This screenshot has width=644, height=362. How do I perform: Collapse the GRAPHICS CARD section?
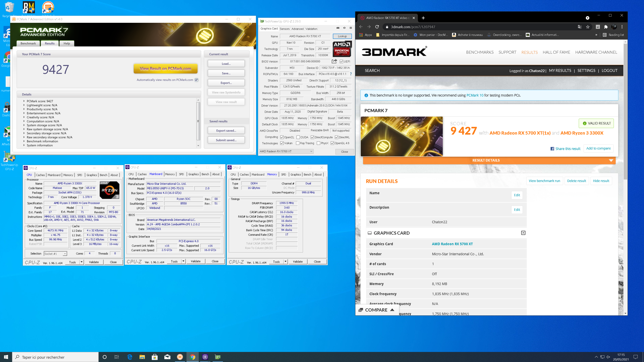pos(523,233)
